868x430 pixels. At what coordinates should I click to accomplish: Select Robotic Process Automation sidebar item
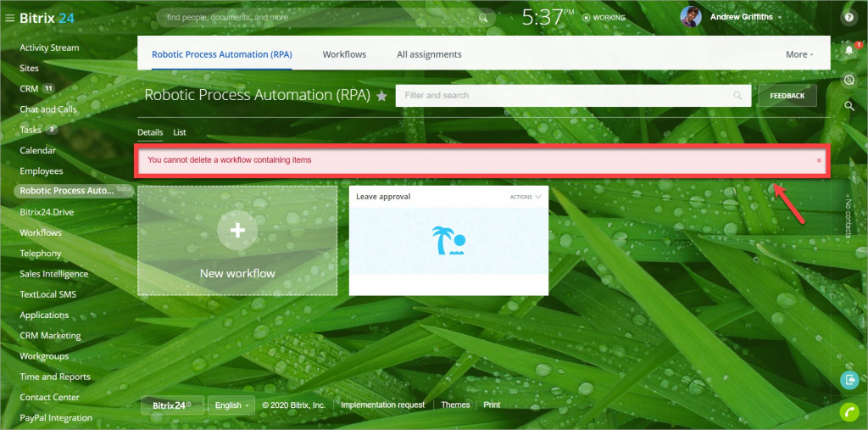tap(74, 191)
